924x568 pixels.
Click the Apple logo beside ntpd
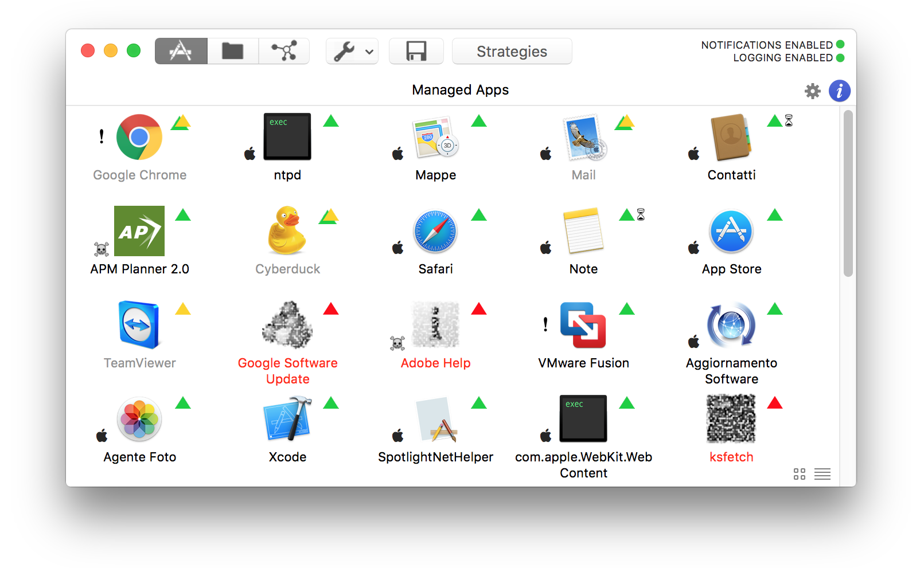tap(249, 153)
